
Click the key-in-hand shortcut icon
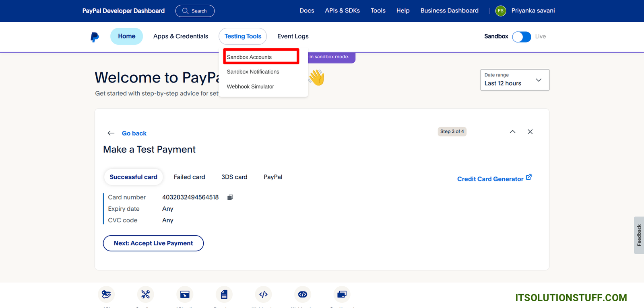coord(106,294)
